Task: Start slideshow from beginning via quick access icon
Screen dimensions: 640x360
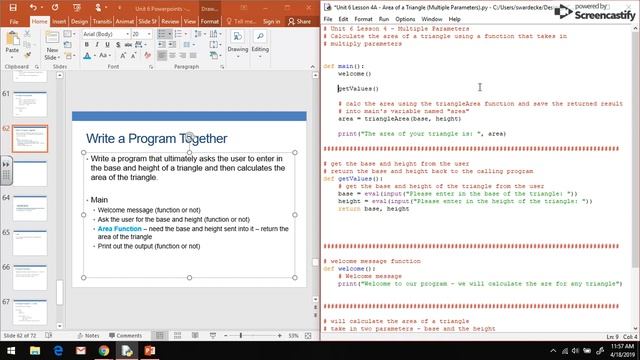Action: pyautogui.click(x=77, y=7)
